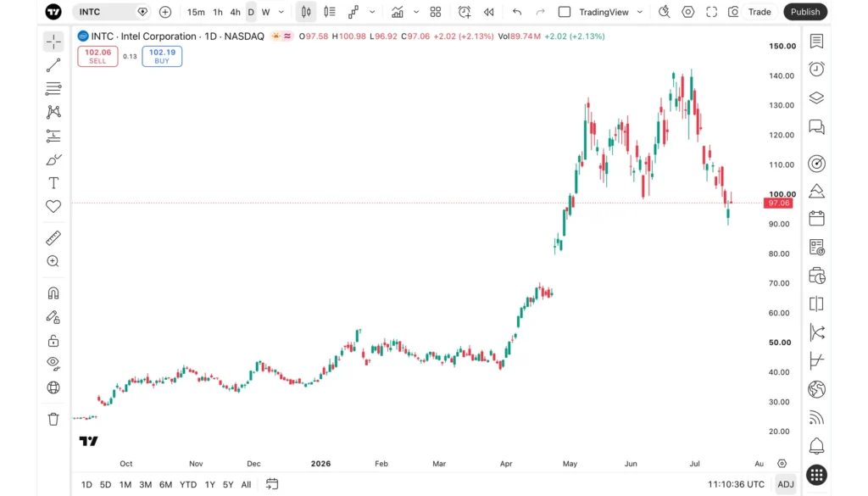Click the quick search icon
Image resolution: width=868 pixels, height=496 pixels.
pyautogui.click(x=665, y=12)
